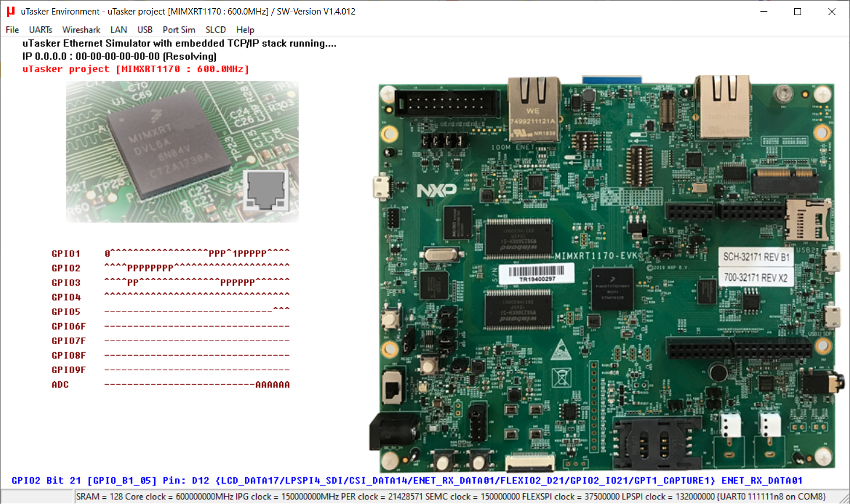Click the uTasker logo in title bar

tap(10, 12)
